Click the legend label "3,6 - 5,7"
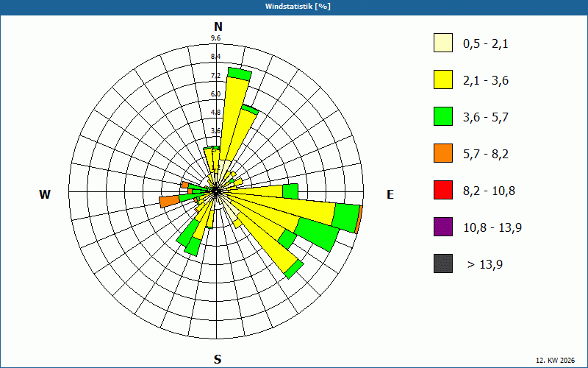588x368 pixels. coord(486,118)
